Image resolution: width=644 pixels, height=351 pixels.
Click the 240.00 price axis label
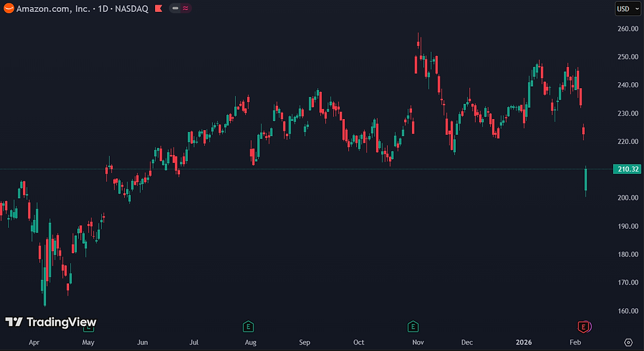pyautogui.click(x=628, y=85)
